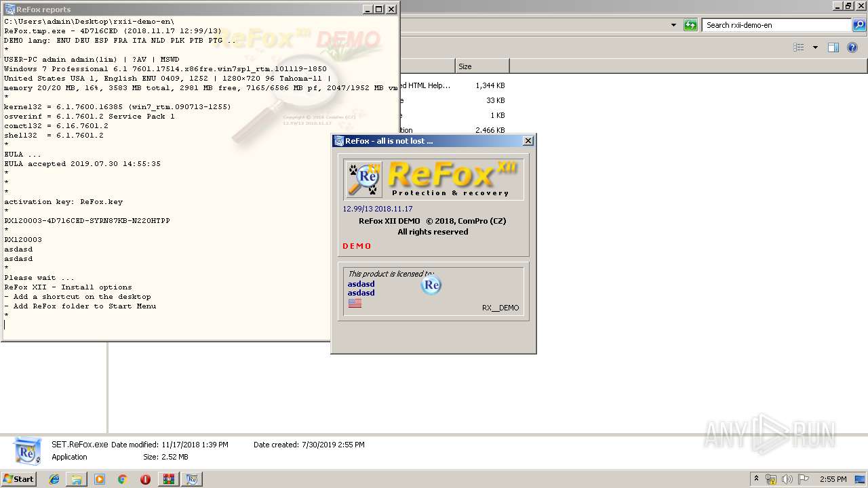
Task: Toggle the Explorer preview pane
Action: pyautogui.click(x=833, y=47)
